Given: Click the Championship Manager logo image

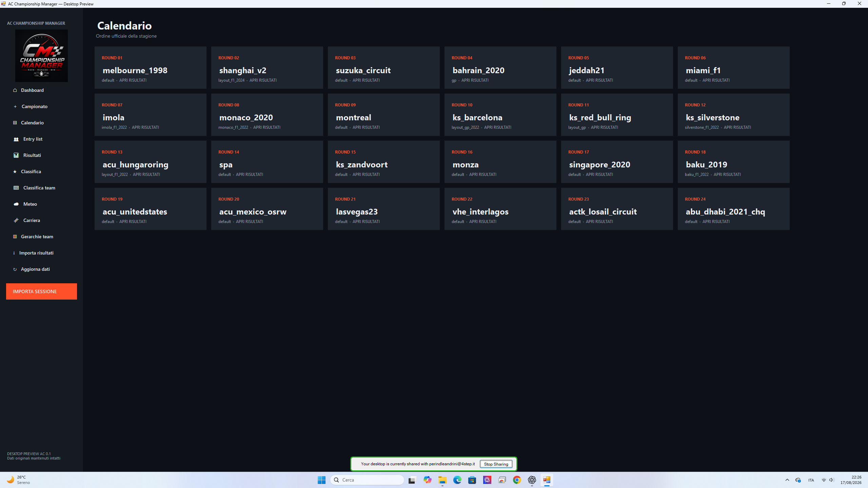Looking at the screenshot, I should pos(41,56).
